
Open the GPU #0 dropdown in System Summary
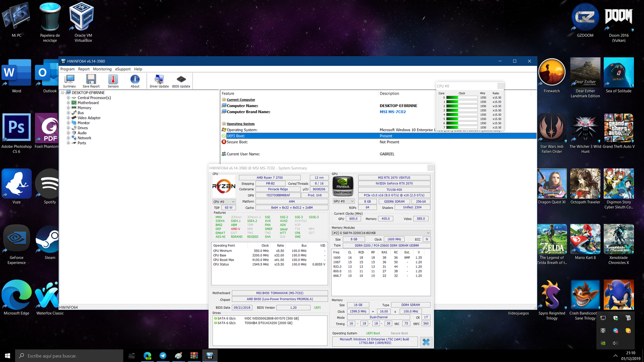click(x=344, y=201)
